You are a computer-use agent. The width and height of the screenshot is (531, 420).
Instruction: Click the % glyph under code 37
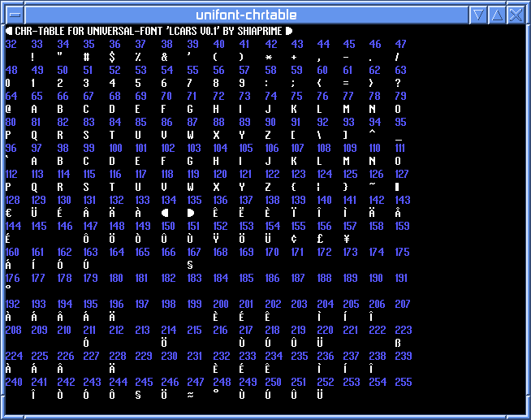pos(138,57)
